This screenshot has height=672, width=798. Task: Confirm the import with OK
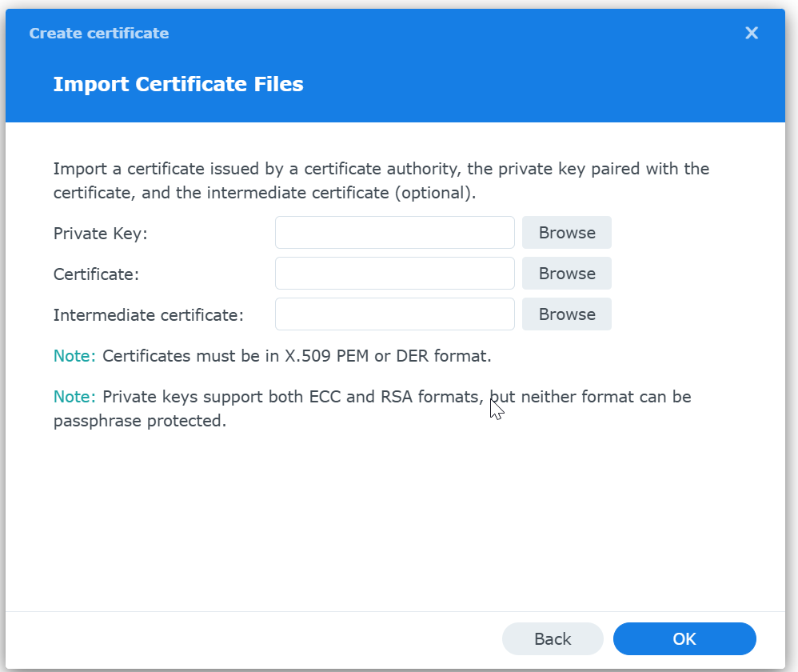pyautogui.click(x=684, y=639)
